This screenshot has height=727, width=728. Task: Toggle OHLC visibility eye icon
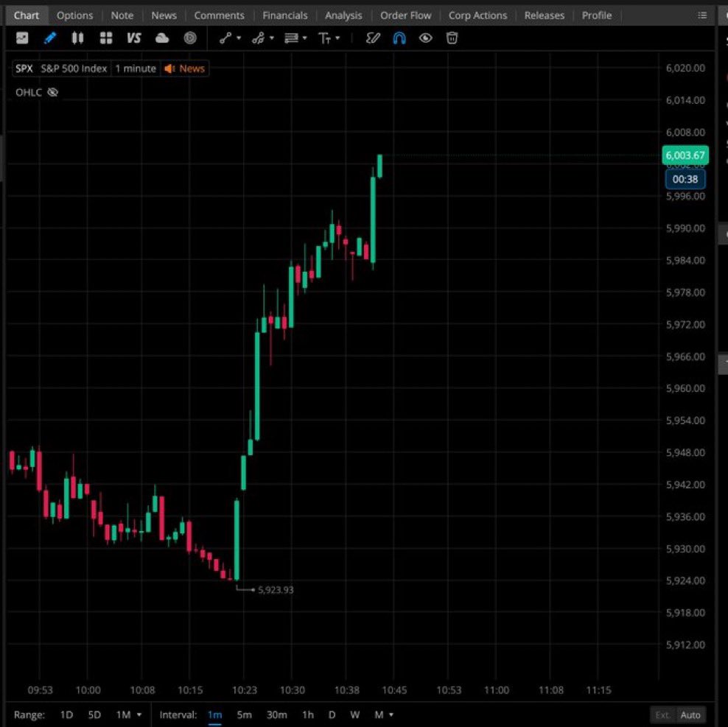52,92
